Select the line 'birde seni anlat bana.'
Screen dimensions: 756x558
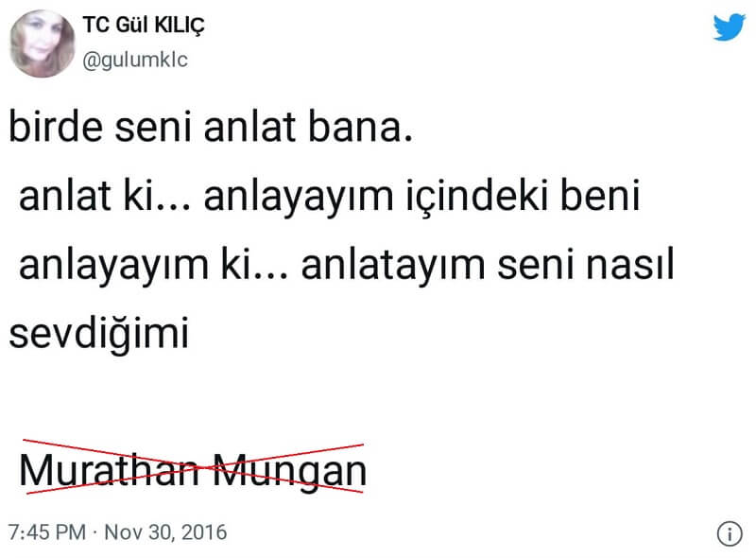[211, 127]
